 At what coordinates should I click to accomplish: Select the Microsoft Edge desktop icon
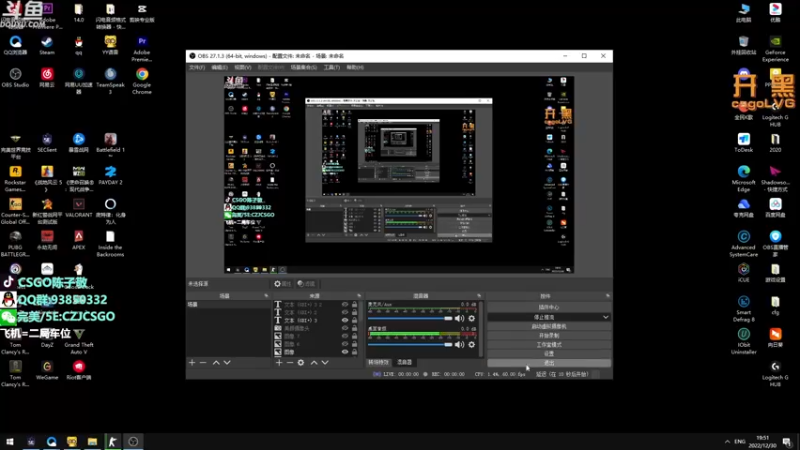pos(743,179)
